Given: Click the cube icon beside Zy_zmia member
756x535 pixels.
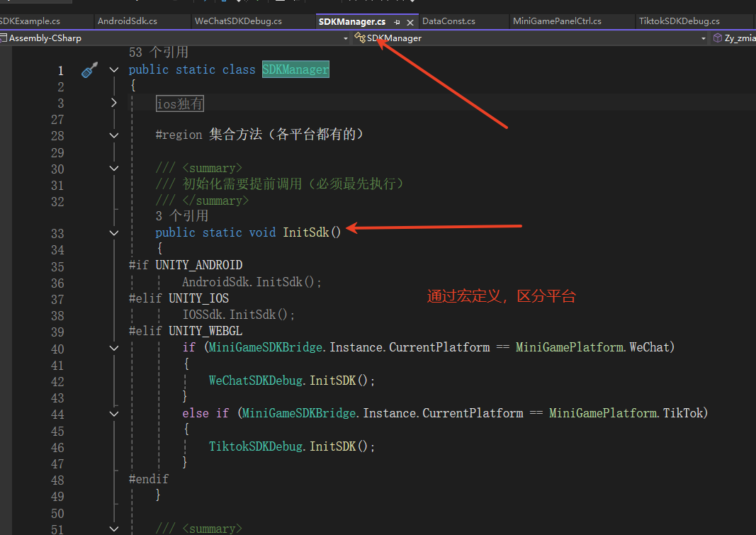Looking at the screenshot, I should [x=717, y=38].
